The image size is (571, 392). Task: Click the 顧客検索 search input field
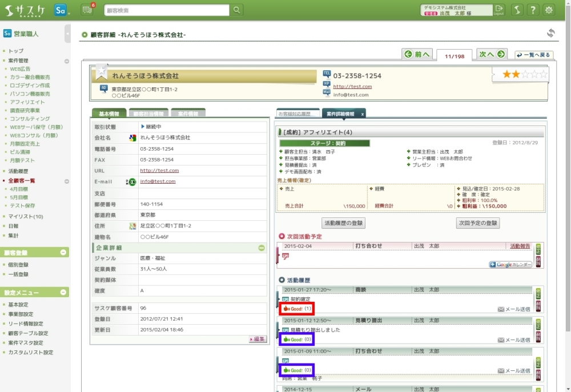166,10
